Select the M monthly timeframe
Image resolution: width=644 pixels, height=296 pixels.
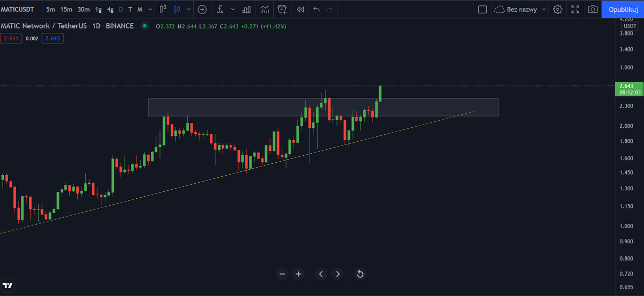coord(140,9)
